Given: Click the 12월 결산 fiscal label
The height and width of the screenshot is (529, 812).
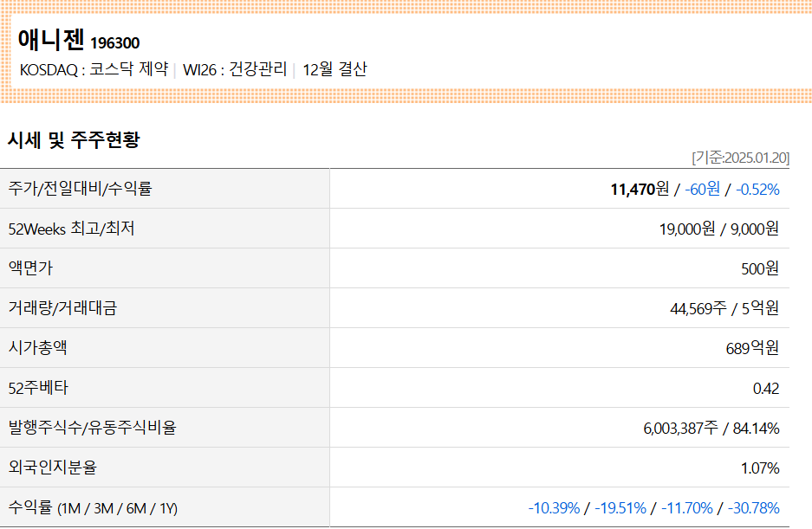Looking at the screenshot, I should [335, 69].
